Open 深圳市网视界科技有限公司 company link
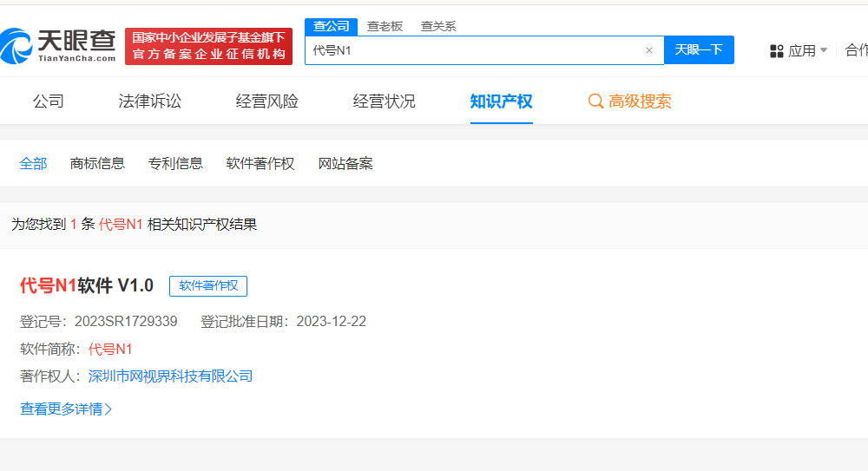868x471 pixels. 170,376
